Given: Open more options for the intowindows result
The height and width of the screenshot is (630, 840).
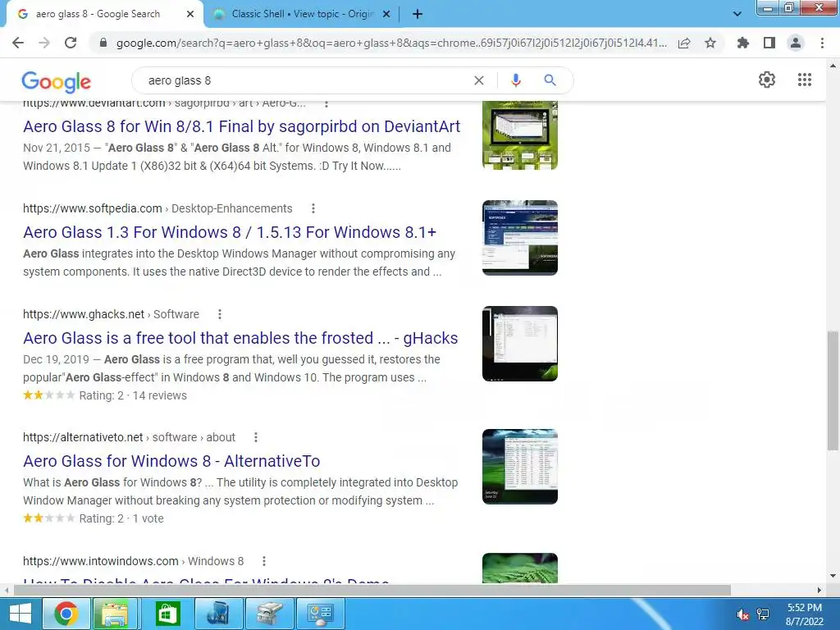Looking at the screenshot, I should click(x=264, y=561).
